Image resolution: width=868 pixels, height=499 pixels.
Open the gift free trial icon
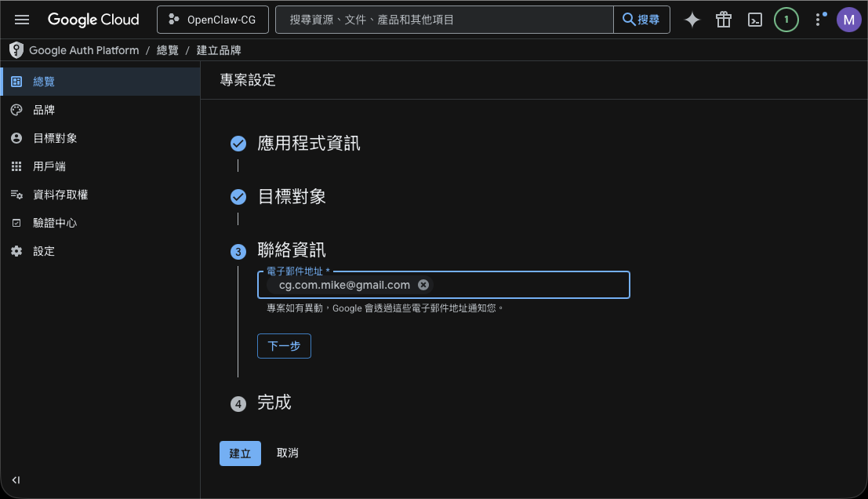[x=723, y=20]
